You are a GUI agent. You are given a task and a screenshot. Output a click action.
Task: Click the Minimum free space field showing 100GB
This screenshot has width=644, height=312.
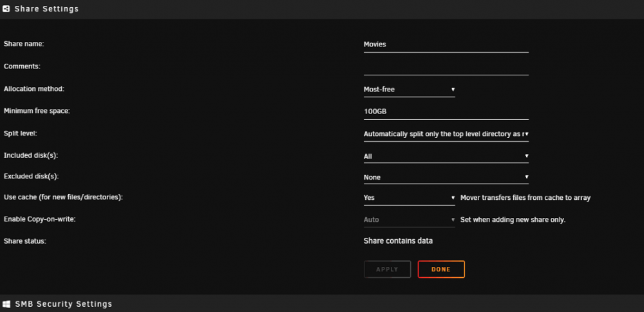click(x=446, y=112)
